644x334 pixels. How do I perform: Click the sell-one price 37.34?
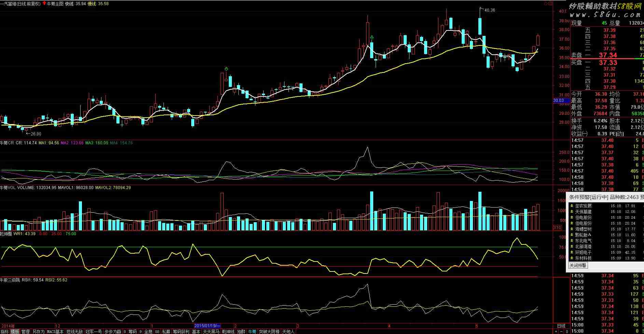point(608,55)
